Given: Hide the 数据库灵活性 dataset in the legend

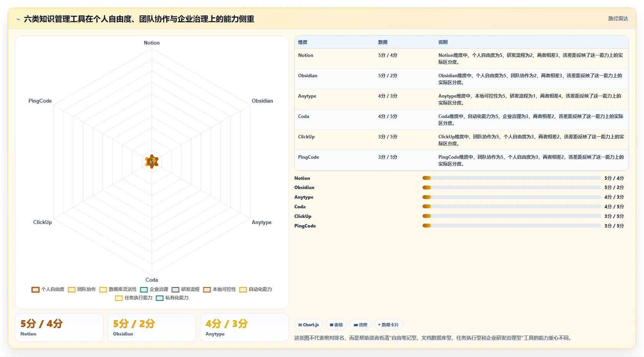Looking at the screenshot, I should pos(118,289).
